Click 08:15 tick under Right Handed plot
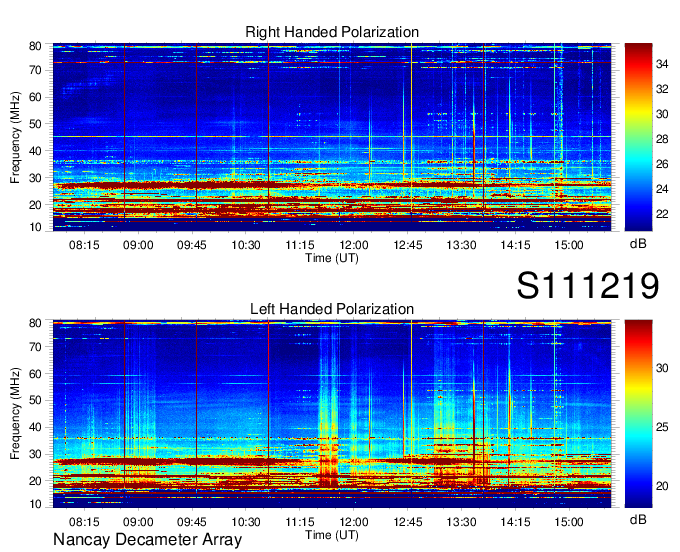Image resolution: width=680 pixels, height=552 pixels. [x=84, y=245]
